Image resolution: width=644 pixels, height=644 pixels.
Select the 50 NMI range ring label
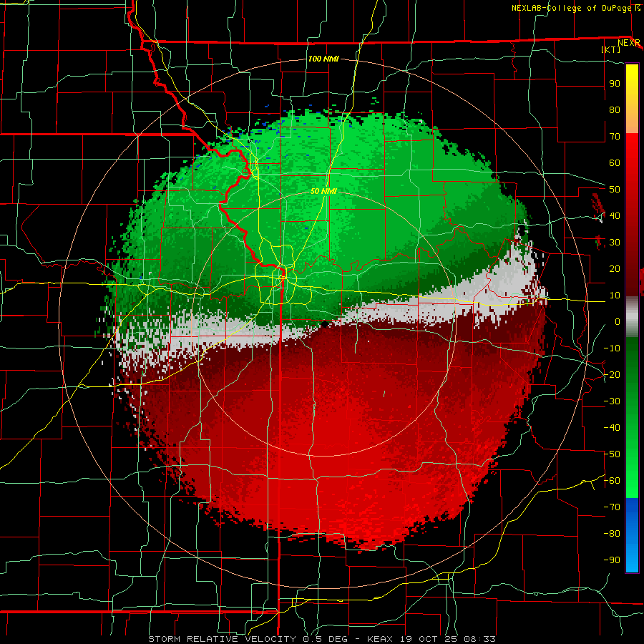coord(323,191)
